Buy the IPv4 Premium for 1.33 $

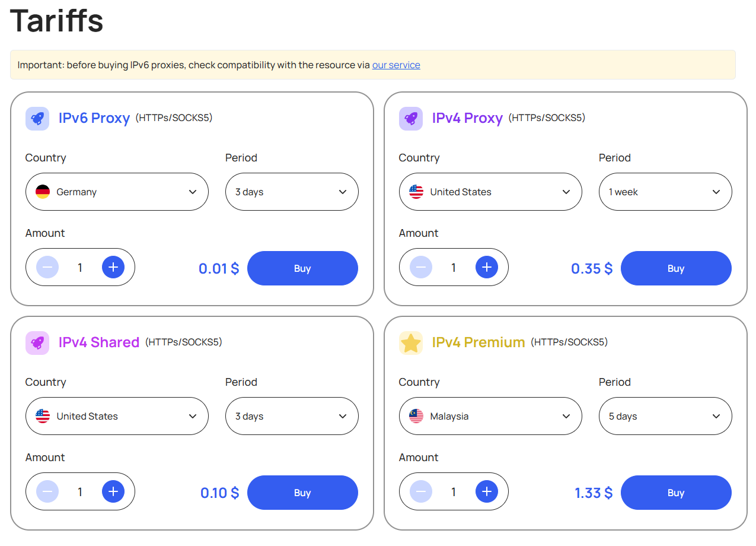tap(676, 493)
